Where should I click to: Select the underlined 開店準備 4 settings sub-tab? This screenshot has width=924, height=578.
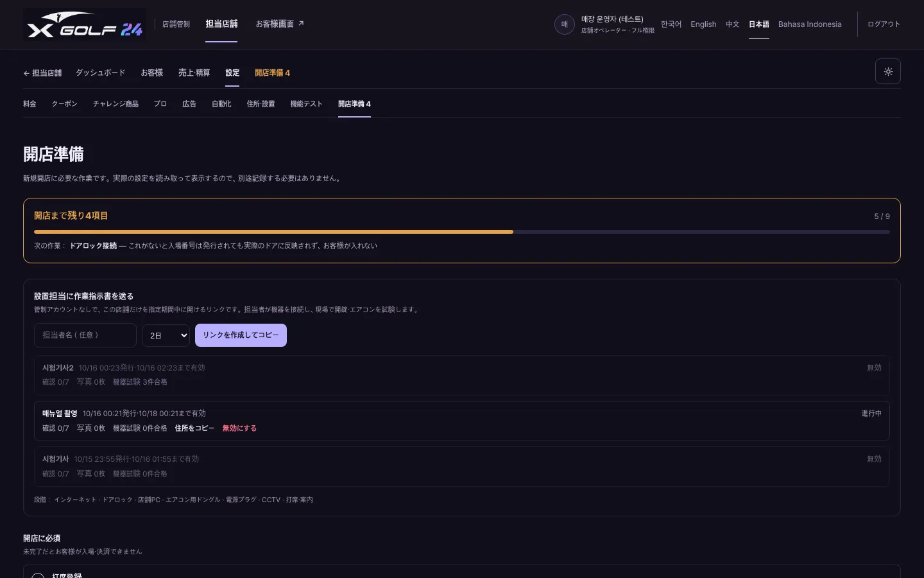pyautogui.click(x=354, y=104)
